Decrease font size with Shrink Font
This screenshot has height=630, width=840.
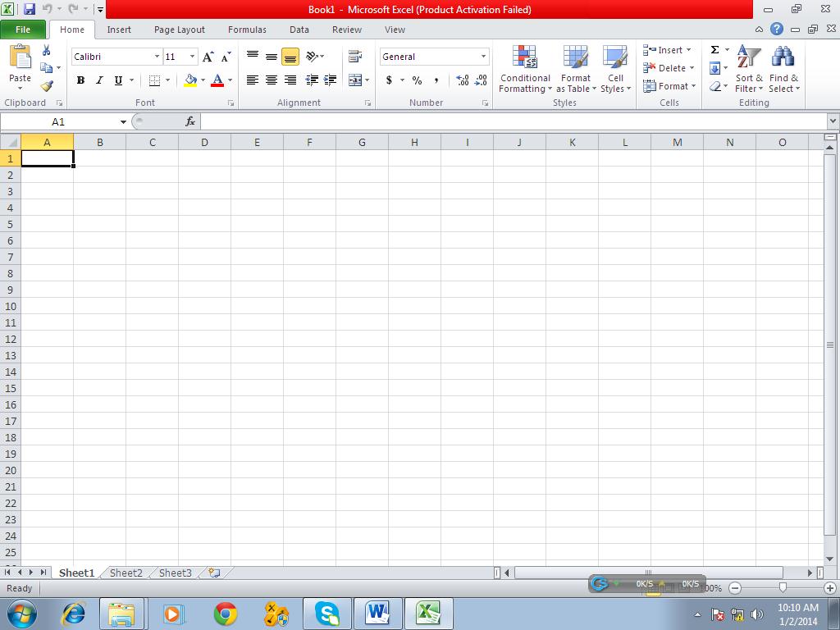pyautogui.click(x=226, y=57)
